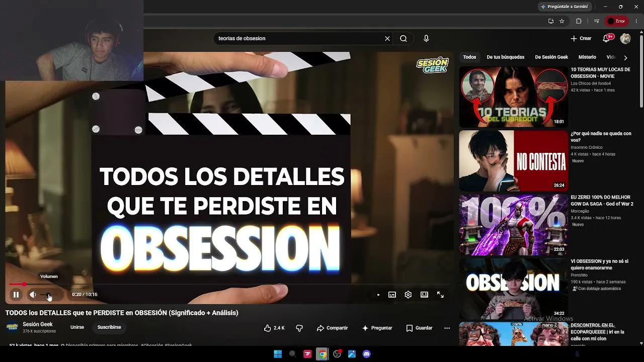Seek along the red video progress bar

[229, 285]
